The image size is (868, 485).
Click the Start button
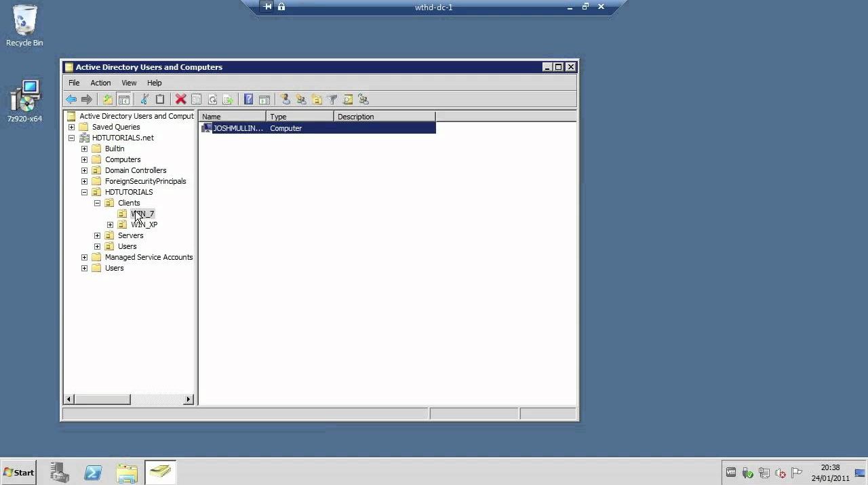19,473
